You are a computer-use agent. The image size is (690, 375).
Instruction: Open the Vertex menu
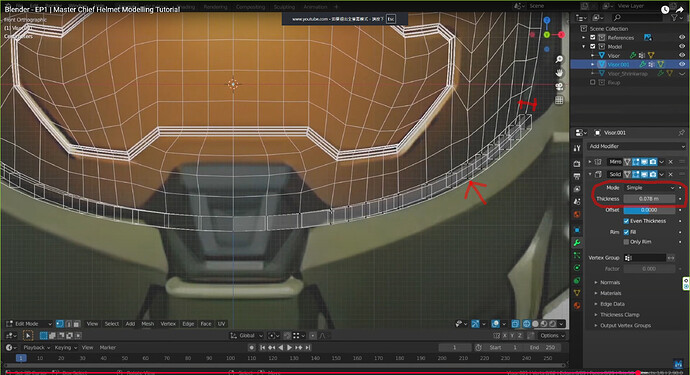coord(168,324)
